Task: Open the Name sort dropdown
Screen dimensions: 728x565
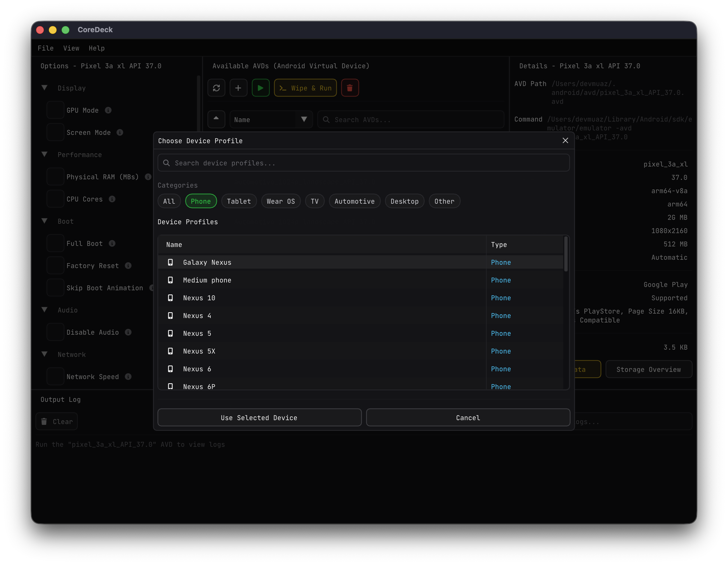Action: (271, 119)
